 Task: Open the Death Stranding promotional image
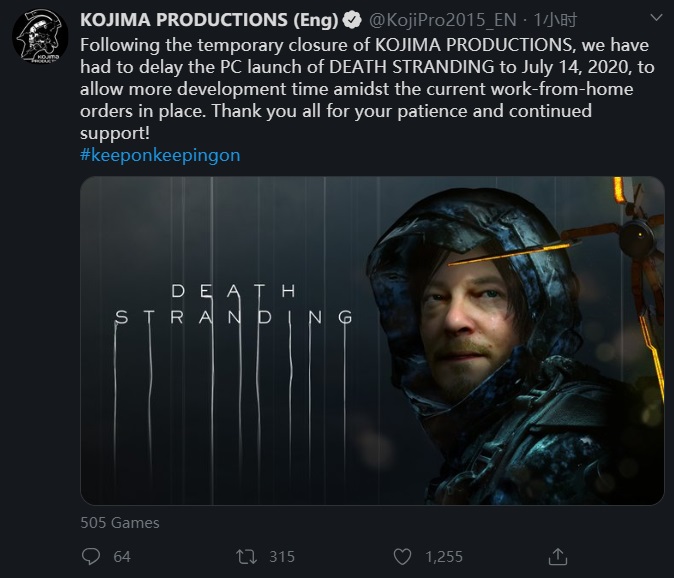[372, 340]
